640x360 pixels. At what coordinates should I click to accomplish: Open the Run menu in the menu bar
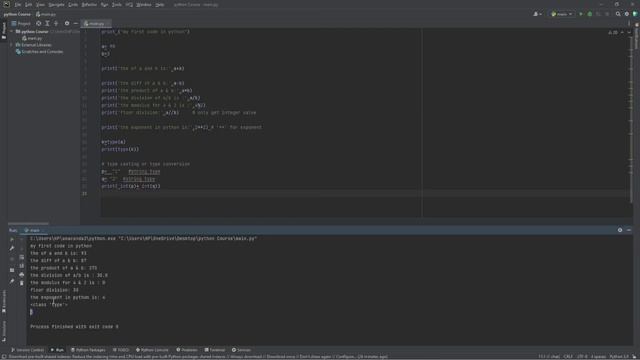[x=104, y=4]
